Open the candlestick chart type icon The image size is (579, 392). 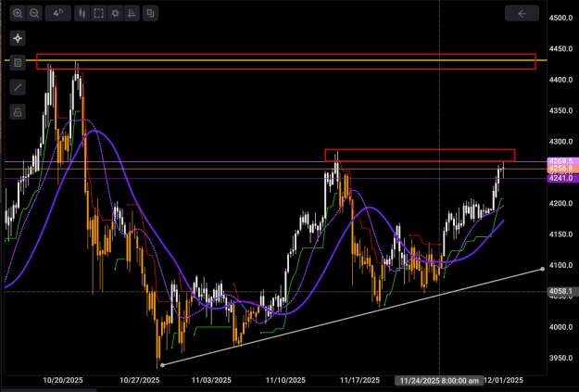coord(82,13)
